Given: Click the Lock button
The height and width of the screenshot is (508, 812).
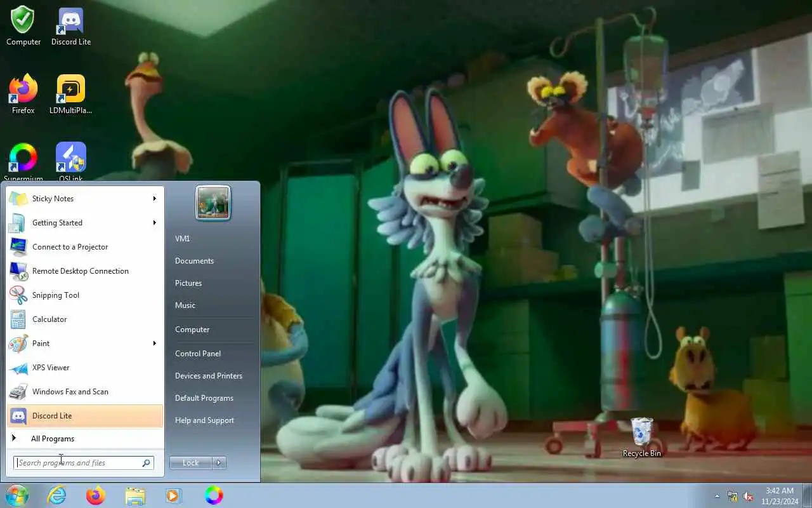Looking at the screenshot, I should pyautogui.click(x=191, y=463).
